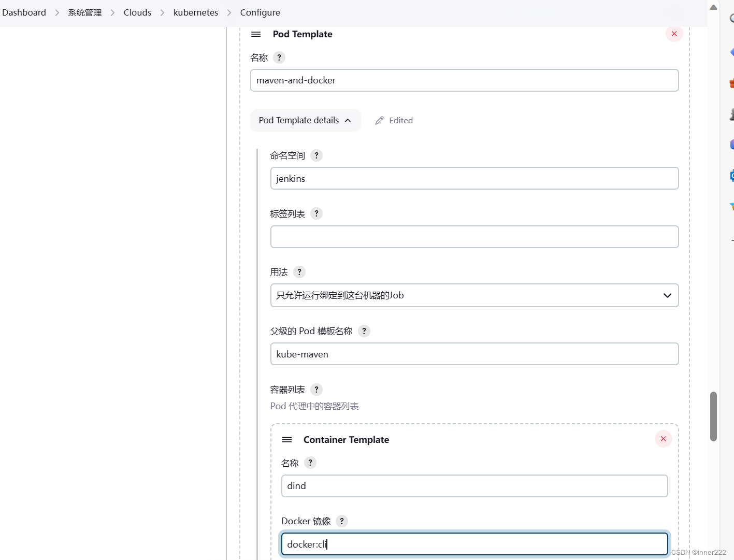This screenshot has height=560, width=734.
Task: Click the scroll up arrow
Action: tap(713, 7)
